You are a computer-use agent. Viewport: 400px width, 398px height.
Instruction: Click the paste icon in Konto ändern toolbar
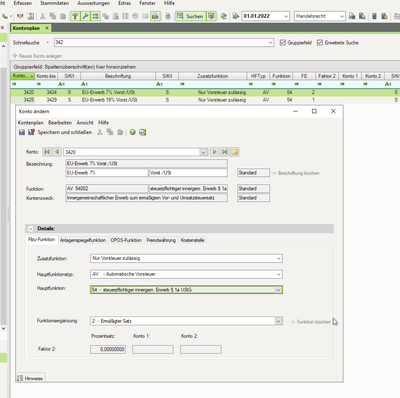coord(120,132)
